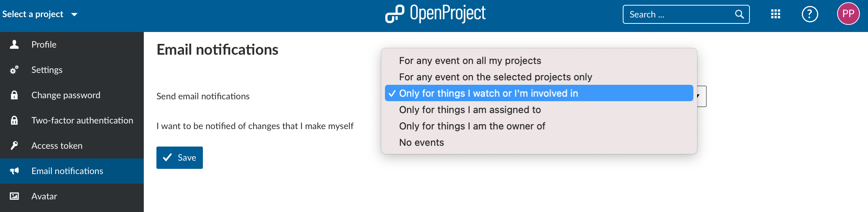Screen dimensions: 868x212
Task: Pick 'Only for things I am assigned to'
Action: click(470, 110)
